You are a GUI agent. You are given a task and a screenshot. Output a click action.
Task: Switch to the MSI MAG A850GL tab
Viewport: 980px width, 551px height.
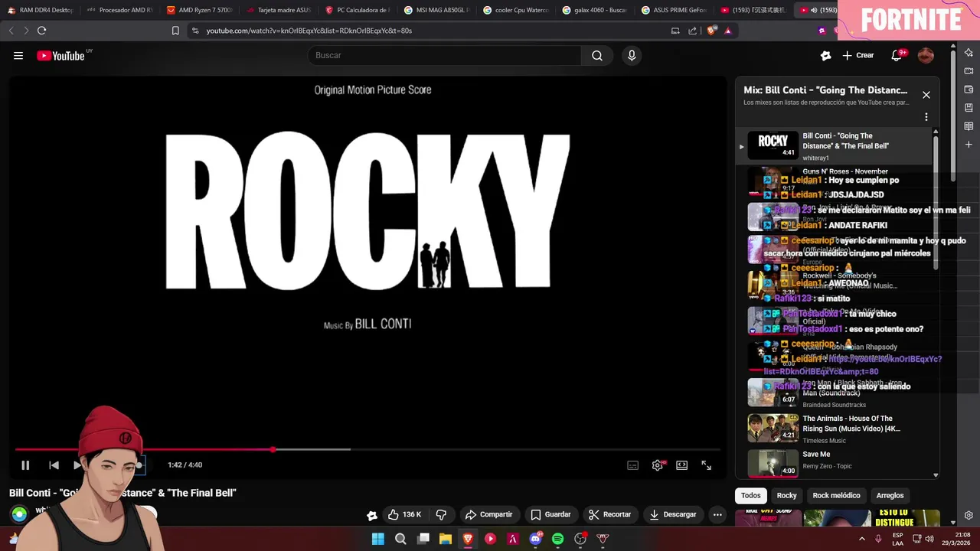(x=436, y=10)
